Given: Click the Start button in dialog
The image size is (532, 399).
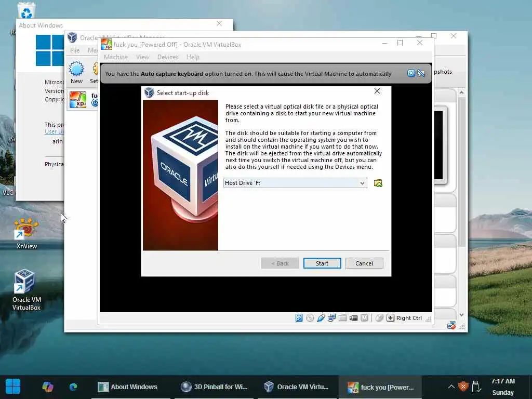Looking at the screenshot, I should [x=322, y=263].
